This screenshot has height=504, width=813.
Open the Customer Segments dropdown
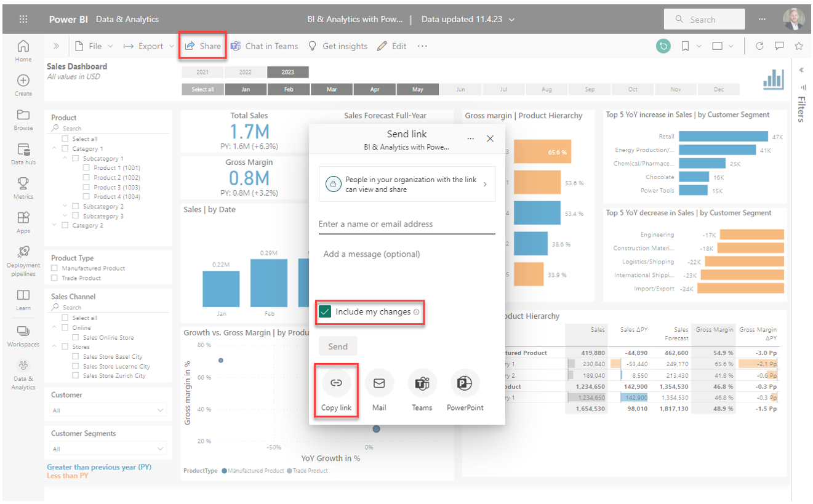point(108,449)
